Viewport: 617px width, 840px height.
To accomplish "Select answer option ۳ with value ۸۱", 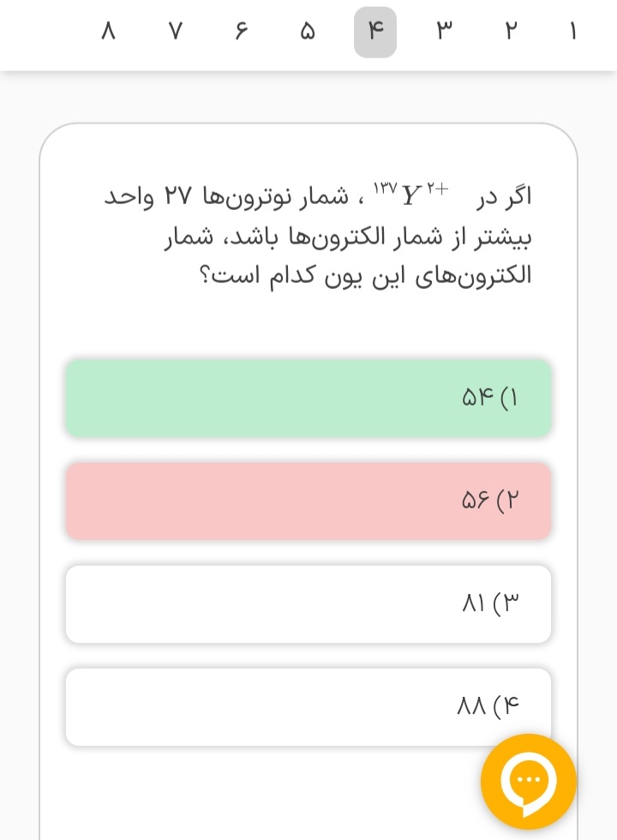I will tap(308, 603).
